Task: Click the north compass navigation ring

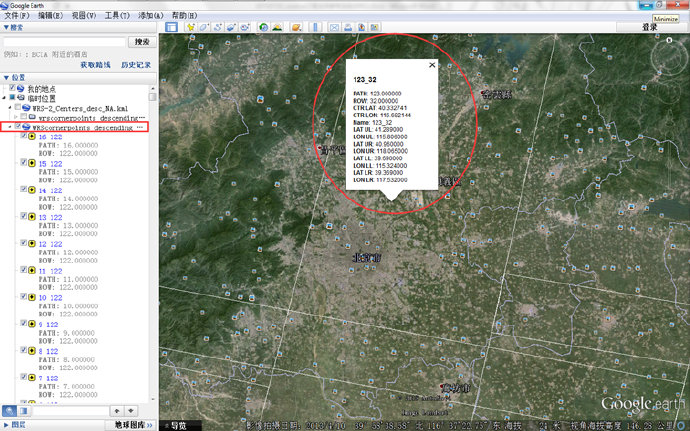Action: [669, 56]
